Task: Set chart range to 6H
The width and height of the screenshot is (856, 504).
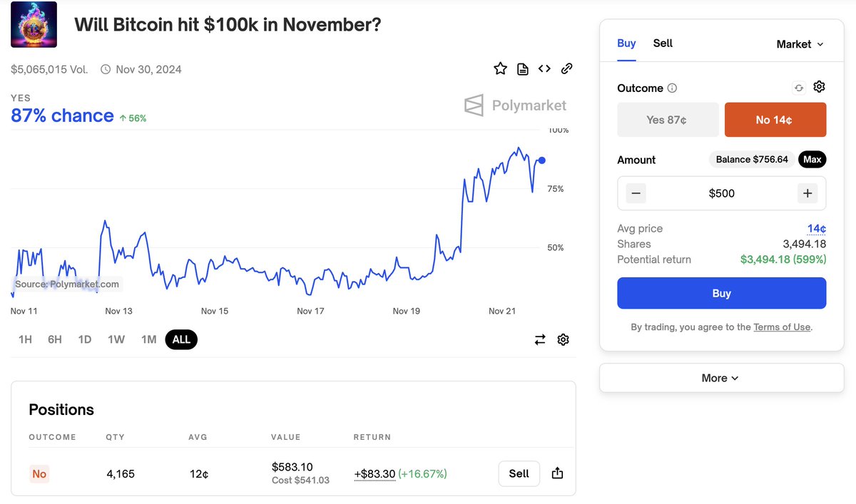Action: tap(55, 339)
